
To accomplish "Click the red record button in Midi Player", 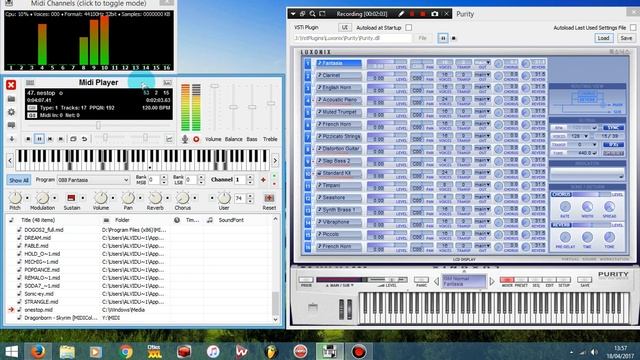I will point(196,139).
